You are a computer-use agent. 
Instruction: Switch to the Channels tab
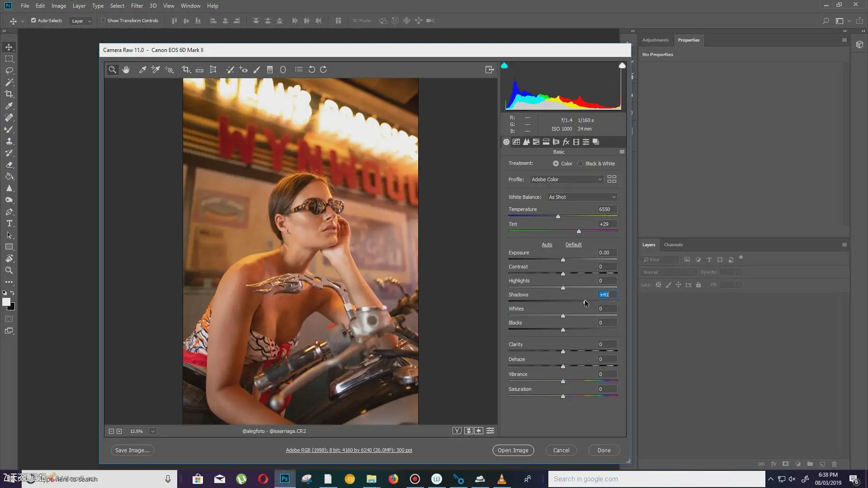(x=673, y=245)
